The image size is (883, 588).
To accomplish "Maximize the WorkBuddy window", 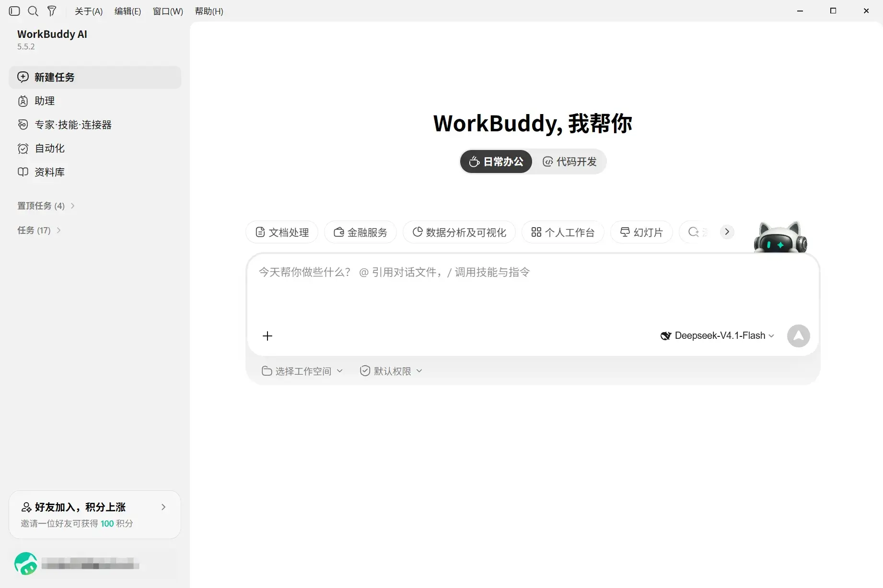I will 833,11.
